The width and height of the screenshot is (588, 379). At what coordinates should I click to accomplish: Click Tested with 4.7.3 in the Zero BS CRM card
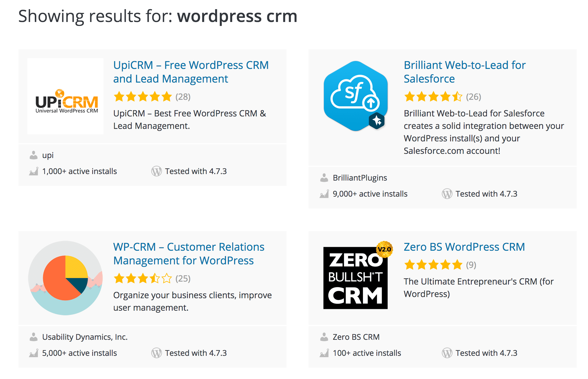point(486,353)
